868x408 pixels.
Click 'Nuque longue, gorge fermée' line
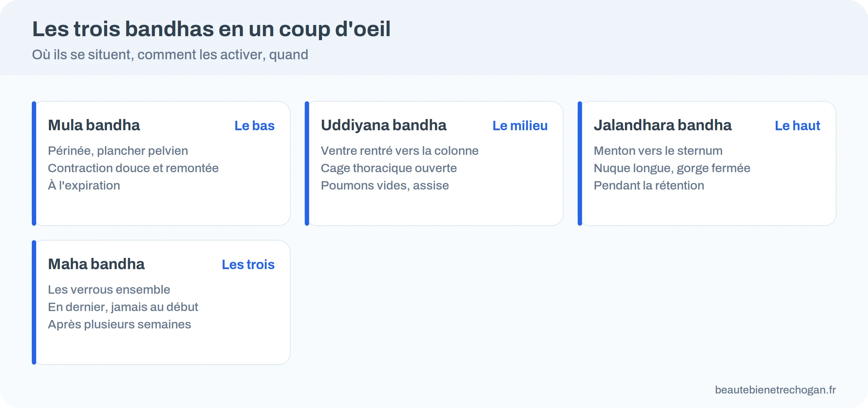click(x=672, y=168)
